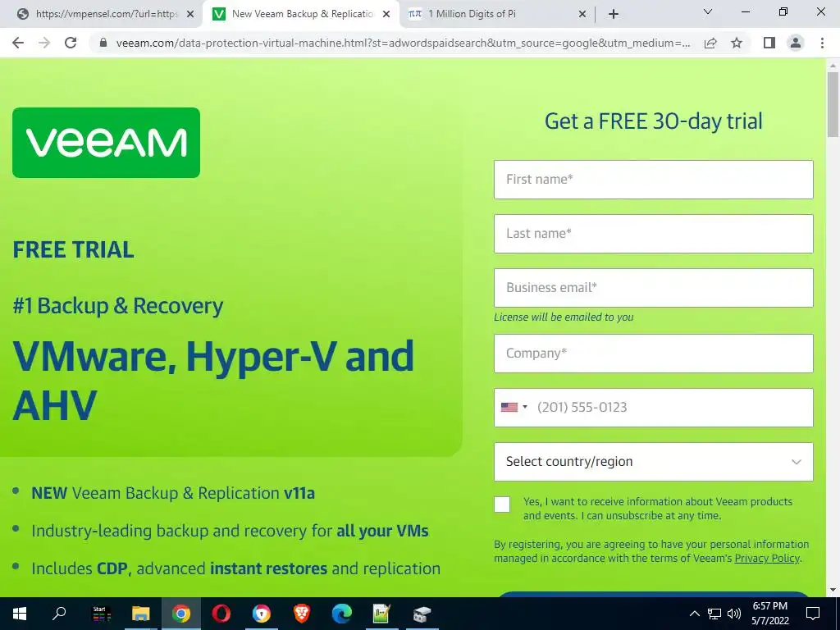The width and height of the screenshot is (840, 630).
Task: Open the Privacy Policy link
Action: pyautogui.click(x=767, y=558)
